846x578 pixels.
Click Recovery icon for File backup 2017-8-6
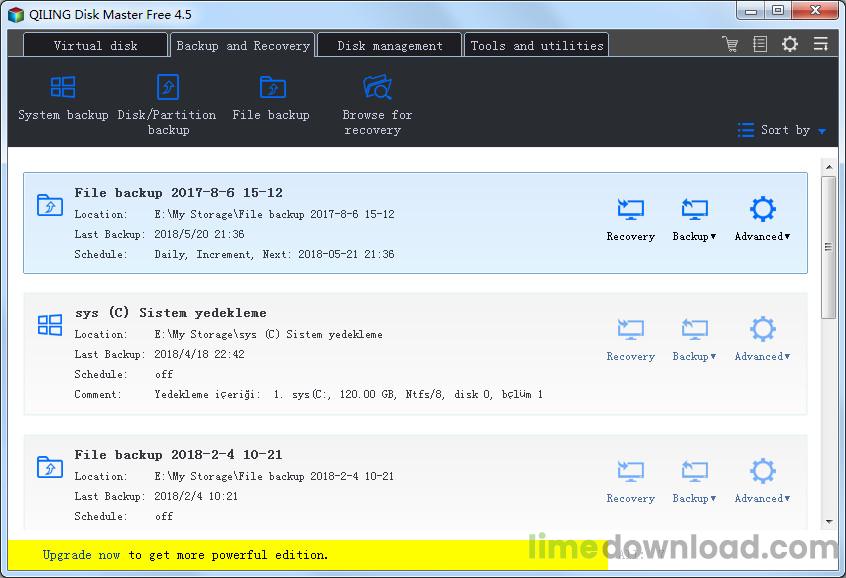(631, 209)
